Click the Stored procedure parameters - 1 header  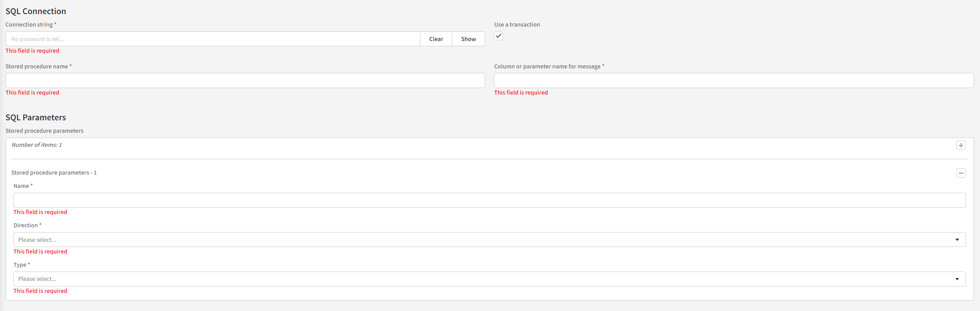click(54, 173)
